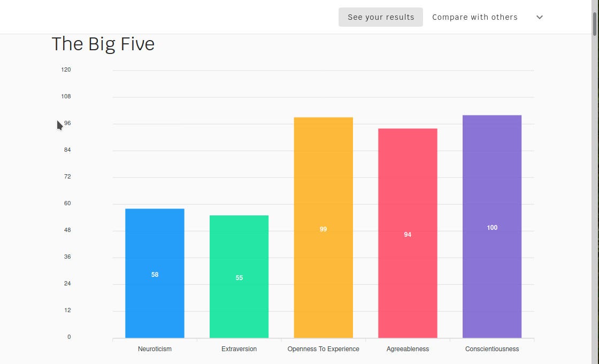The width and height of the screenshot is (599, 364).
Task: Click the Neuroticism axis label
Action: [155, 348]
